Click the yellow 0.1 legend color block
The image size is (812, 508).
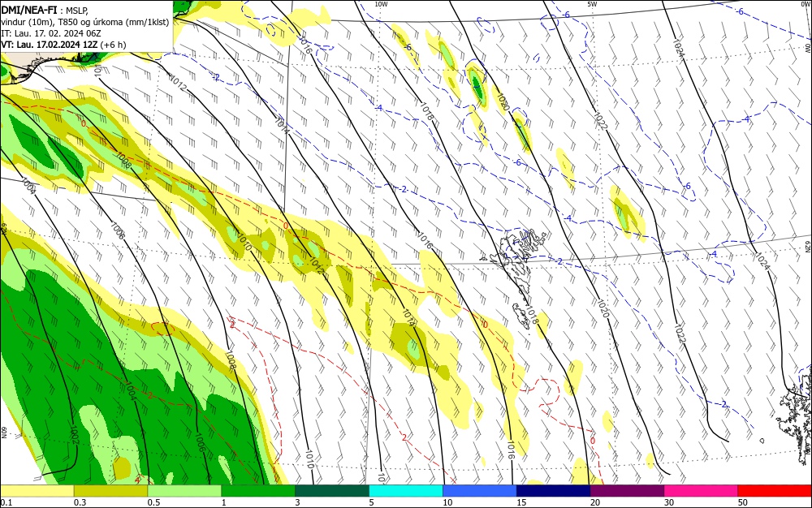tap(37, 491)
